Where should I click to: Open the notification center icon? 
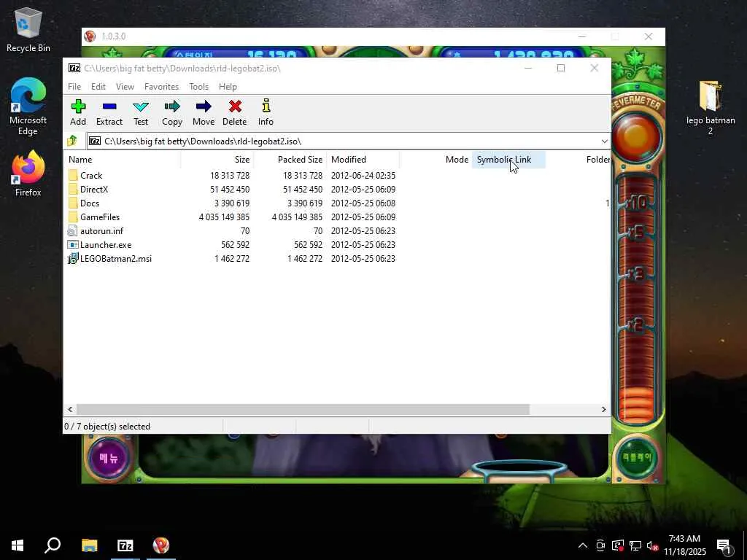coord(724,546)
